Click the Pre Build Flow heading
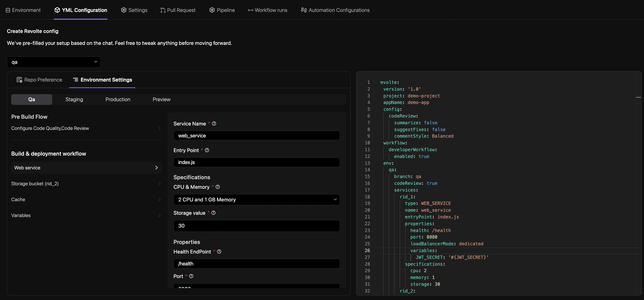 pos(29,117)
